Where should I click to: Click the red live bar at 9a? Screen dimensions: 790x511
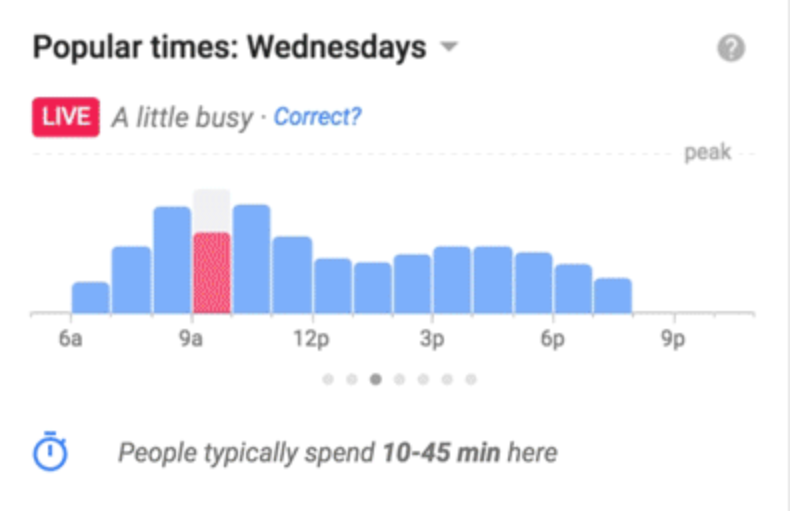(211, 273)
